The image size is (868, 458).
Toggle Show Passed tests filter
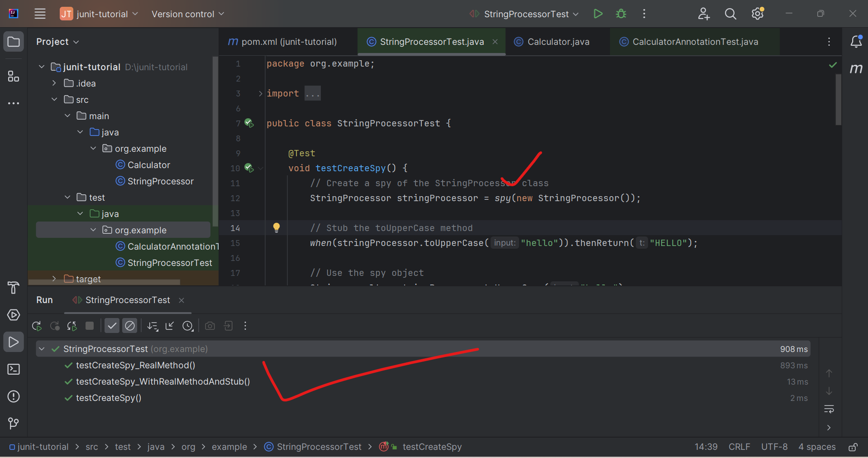pyautogui.click(x=112, y=326)
